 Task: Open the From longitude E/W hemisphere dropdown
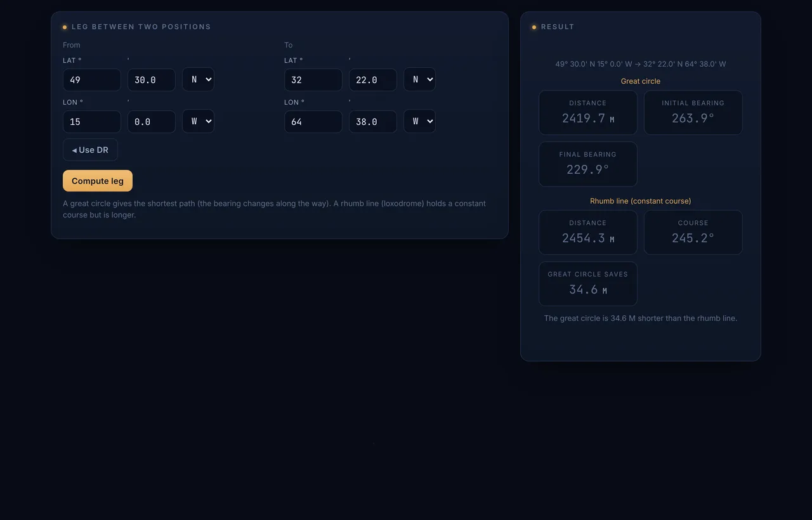(198, 121)
